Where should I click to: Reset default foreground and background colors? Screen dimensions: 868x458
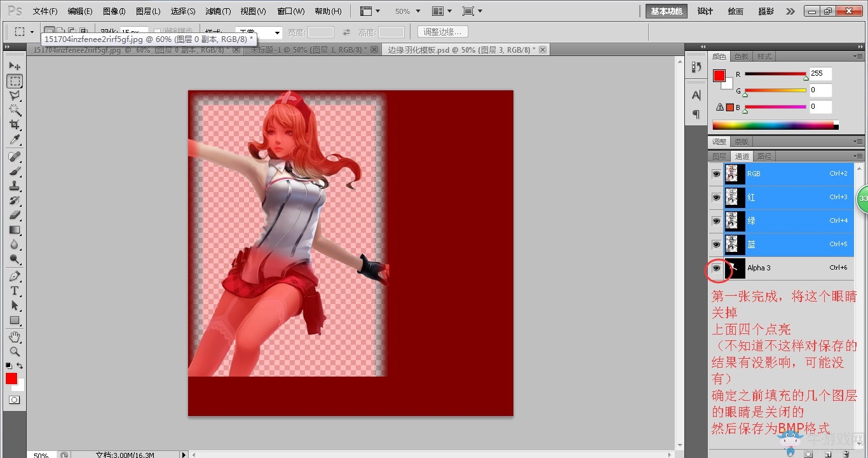click(8, 366)
